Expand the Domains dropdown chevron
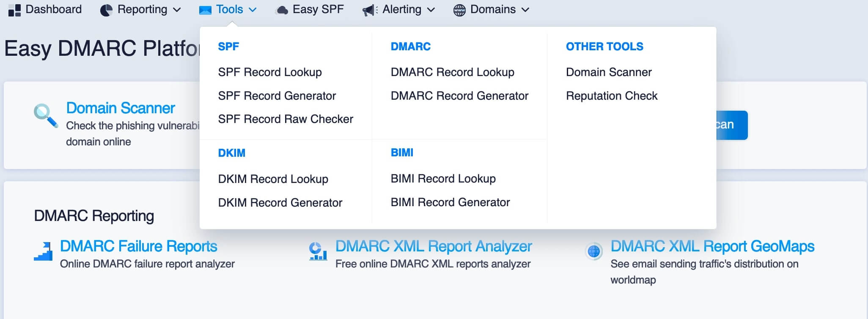This screenshot has height=319, width=868. [525, 10]
